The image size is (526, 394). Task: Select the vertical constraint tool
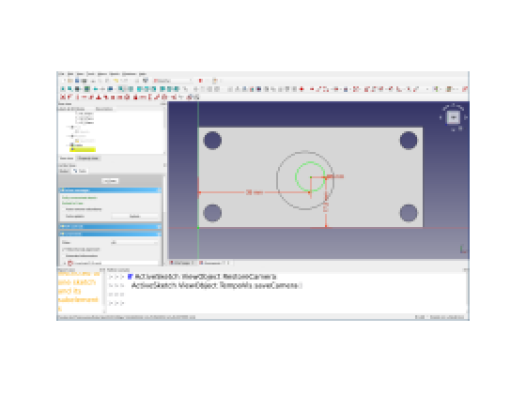tap(77, 97)
